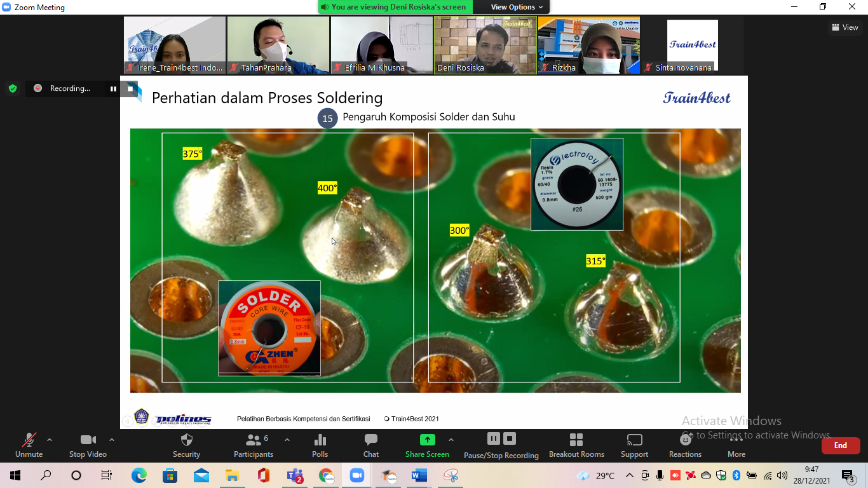Expand audio options arrow next to Unmute

point(50,440)
